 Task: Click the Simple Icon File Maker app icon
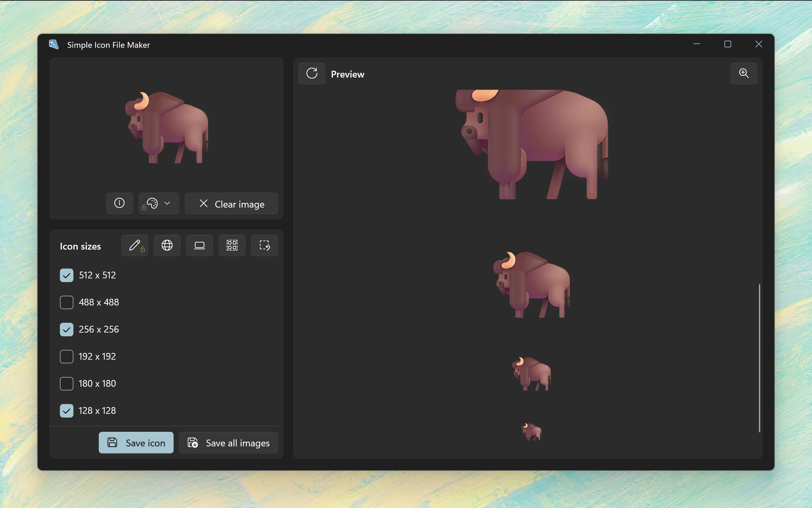pyautogui.click(x=54, y=44)
